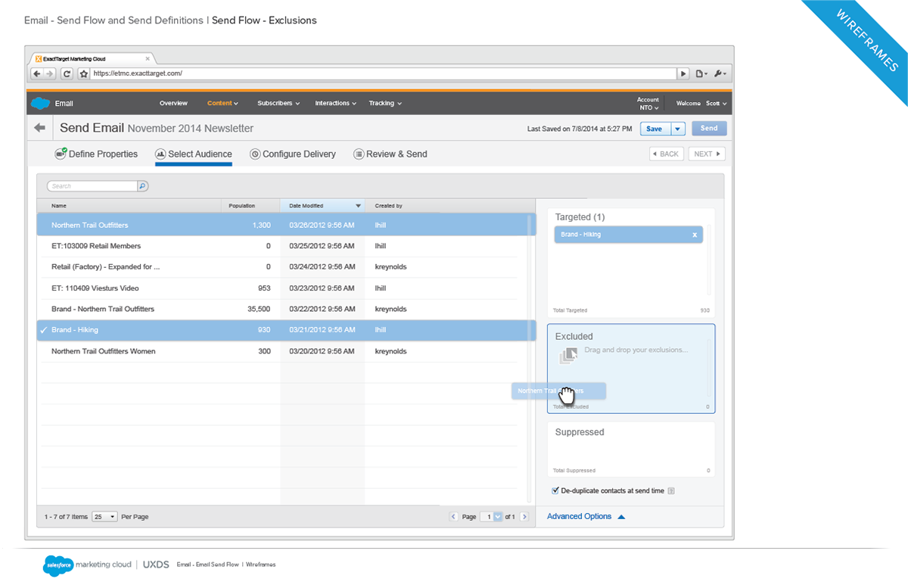Click the Brand - Hiking row in the list
The image size is (908, 588).
click(285, 330)
